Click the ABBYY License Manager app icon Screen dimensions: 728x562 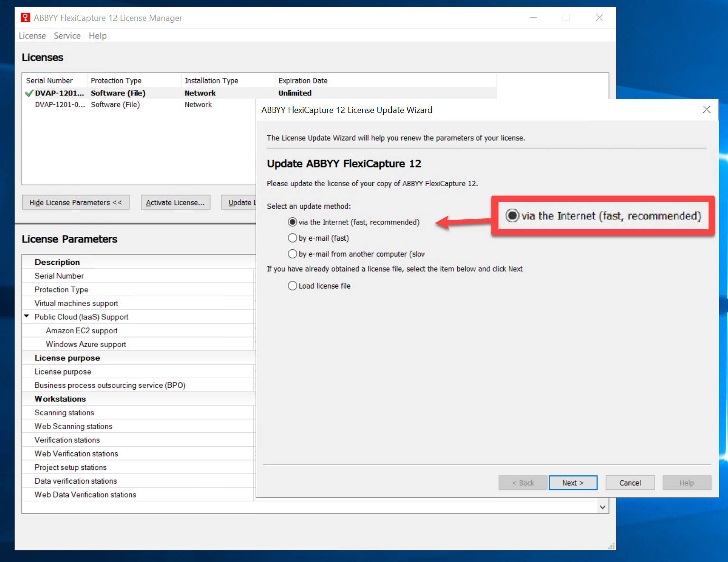(x=26, y=18)
